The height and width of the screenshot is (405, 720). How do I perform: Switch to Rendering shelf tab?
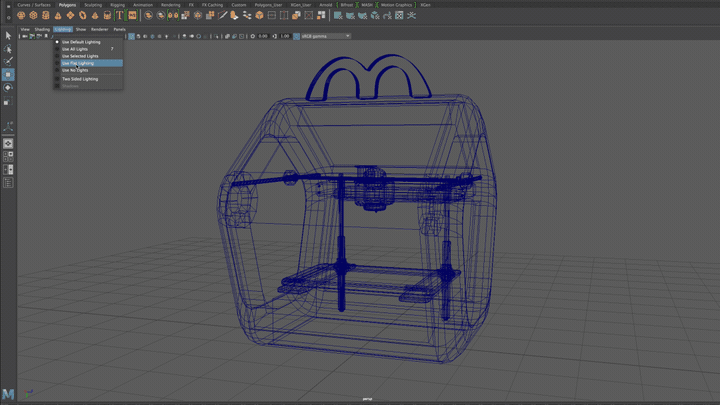click(x=171, y=5)
